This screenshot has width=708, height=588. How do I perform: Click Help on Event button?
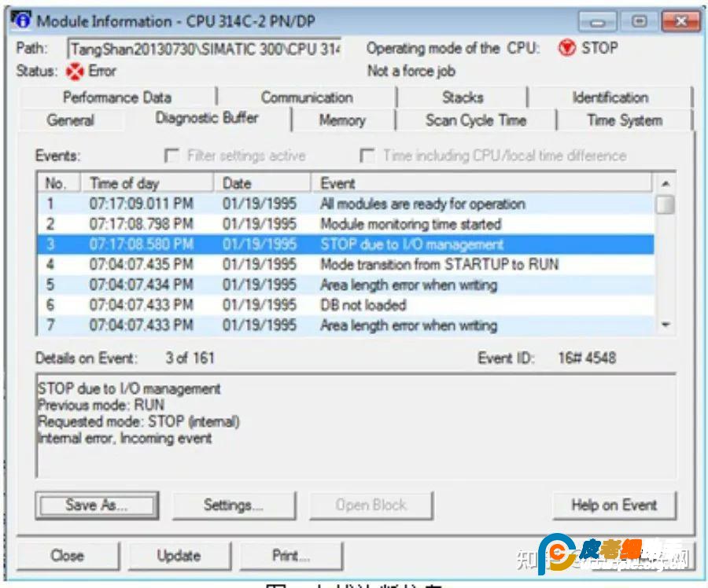click(614, 505)
